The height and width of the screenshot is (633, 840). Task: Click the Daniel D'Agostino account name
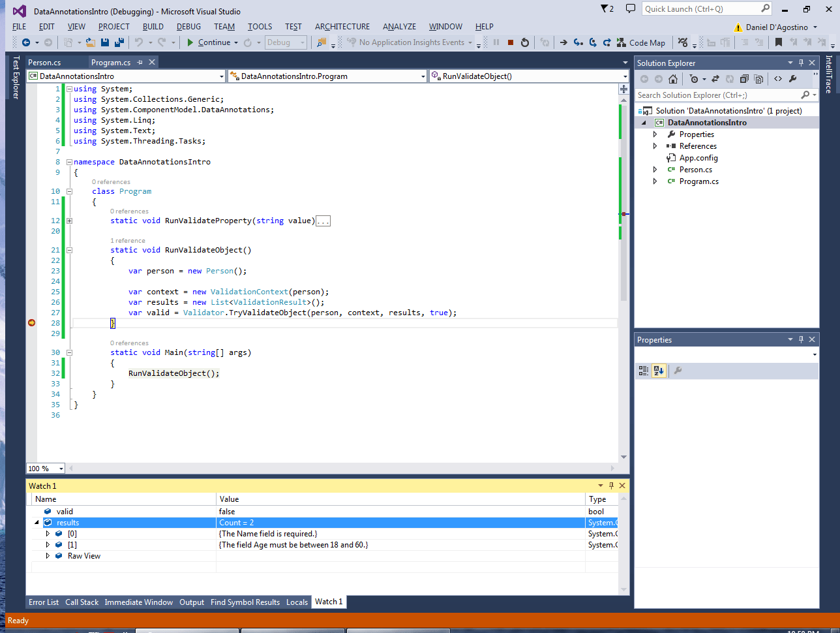pyautogui.click(x=777, y=27)
